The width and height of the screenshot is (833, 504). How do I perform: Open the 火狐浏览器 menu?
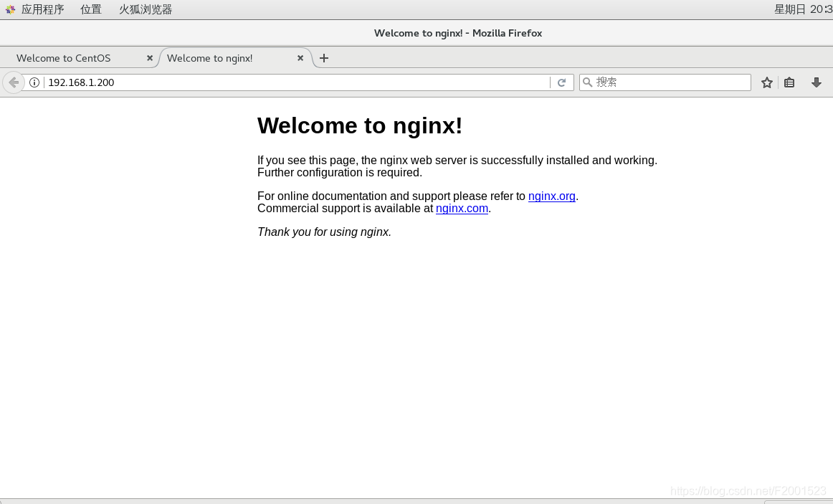[146, 9]
